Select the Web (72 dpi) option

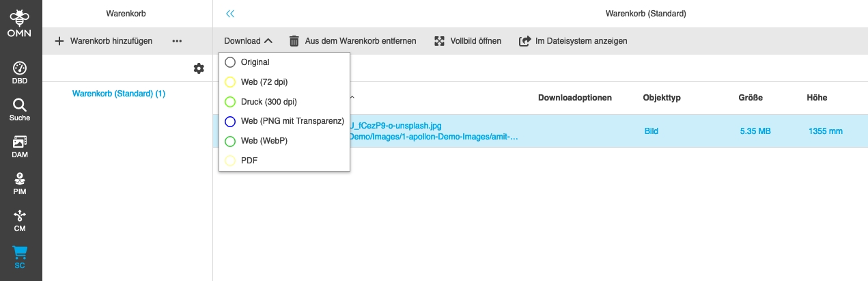(x=230, y=82)
